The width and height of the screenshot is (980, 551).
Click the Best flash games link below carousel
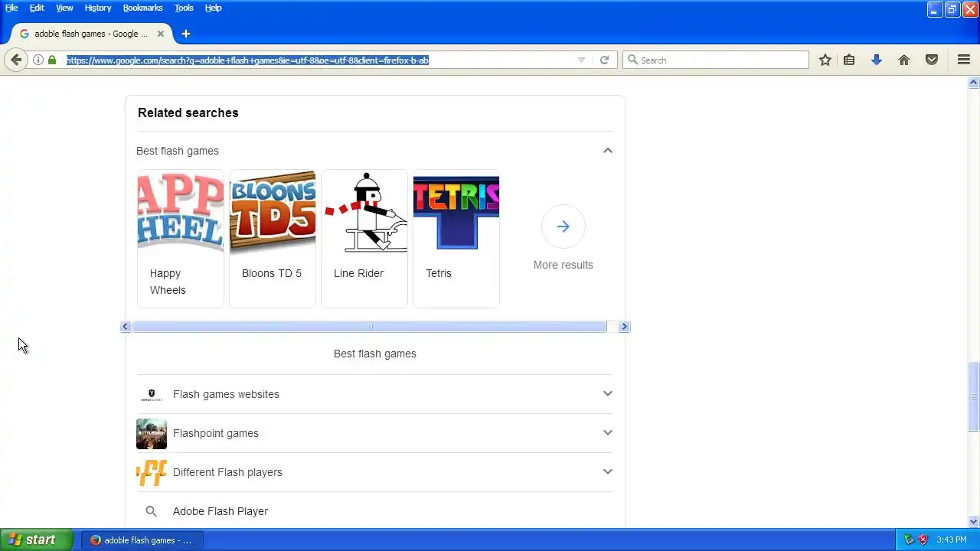click(375, 354)
